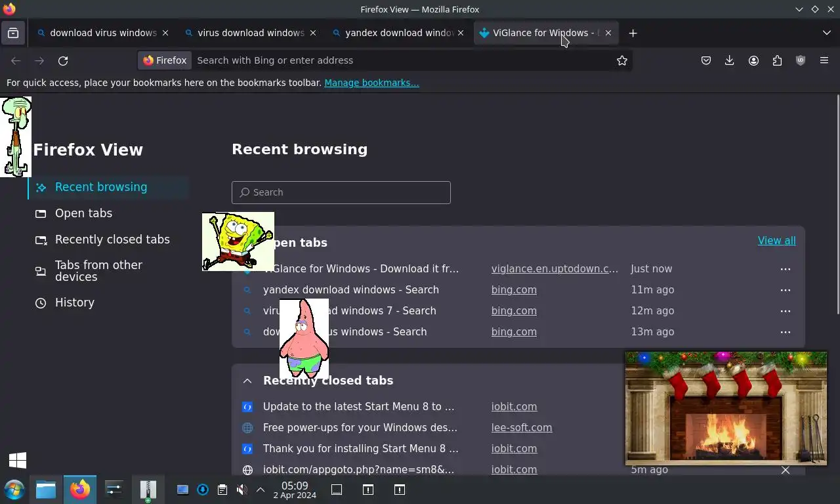
Task: Open the uBlock Origin shield icon
Action: [801, 60]
